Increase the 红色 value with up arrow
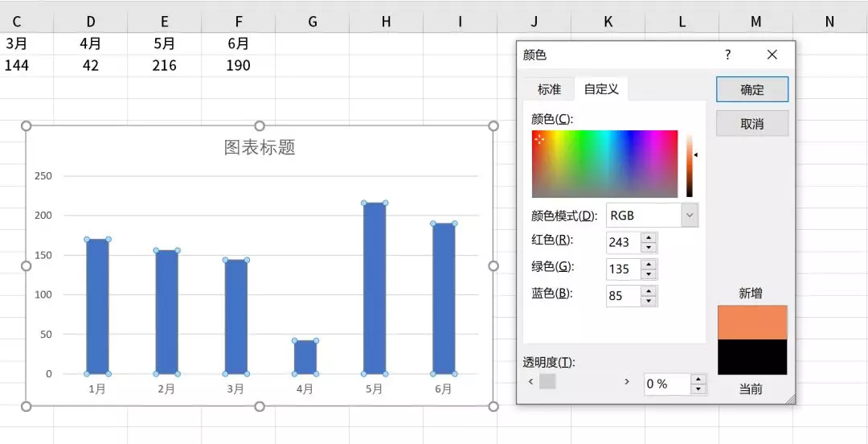The image size is (868, 444). 649,237
